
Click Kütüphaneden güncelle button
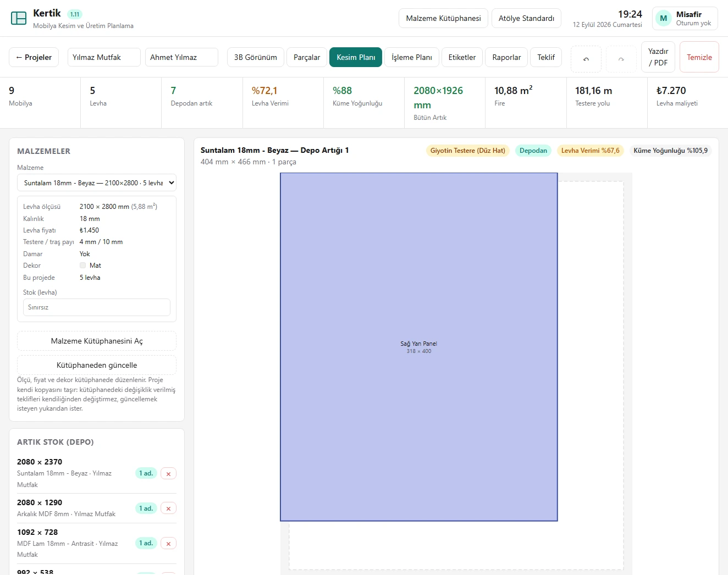point(97,365)
